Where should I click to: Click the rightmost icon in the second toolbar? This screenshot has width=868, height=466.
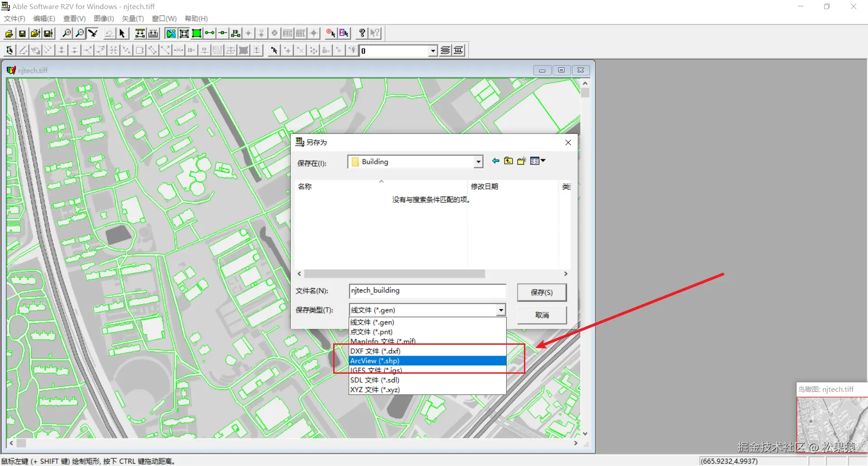(458, 50)
